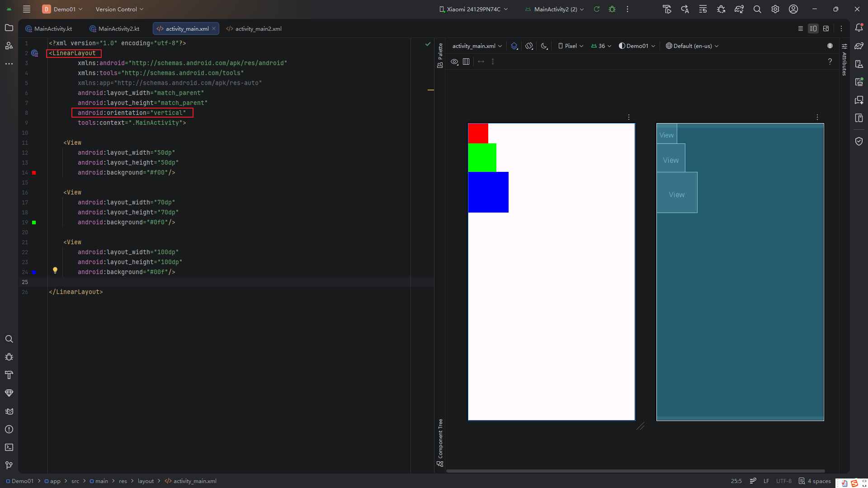
Task: Open the account profile icon
Action: pyautogui.click(x=793, y=9)
